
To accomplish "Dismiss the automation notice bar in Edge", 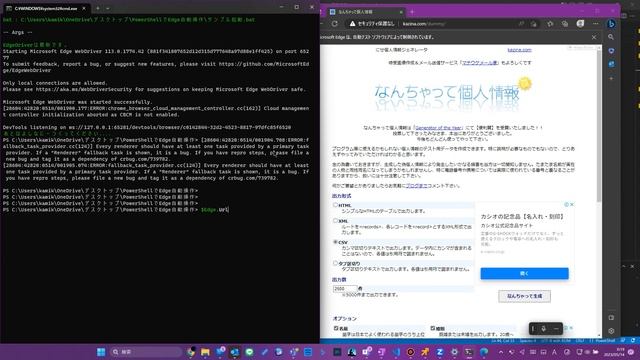I will (x=594, y=37).
